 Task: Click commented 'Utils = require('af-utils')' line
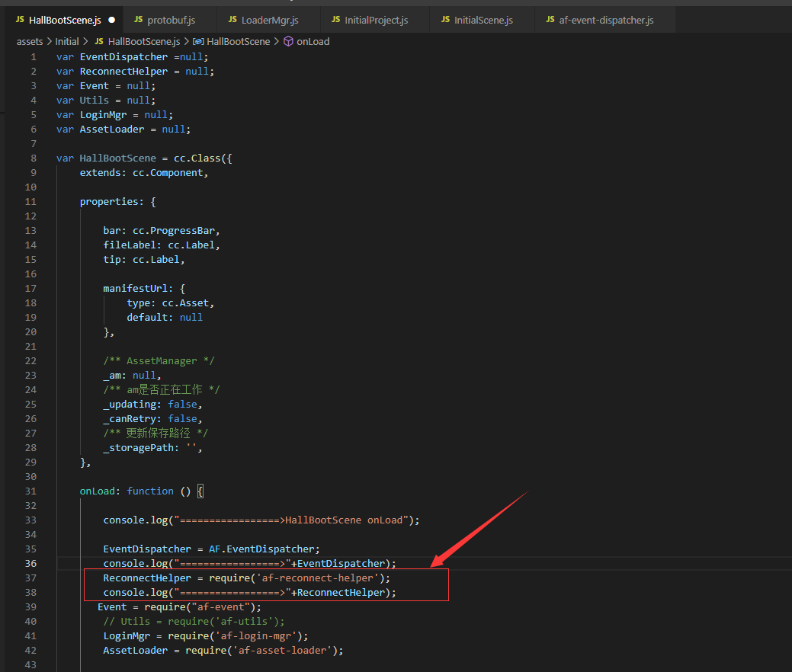pos(194,622)
